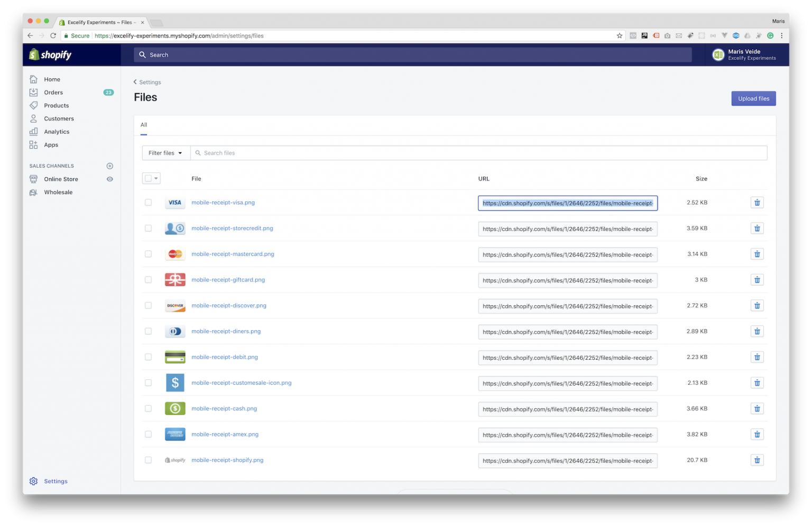The image size is (812, 527).
Task: Open the mobile-receipt-discover.png file link
Action: click(229, 305)
